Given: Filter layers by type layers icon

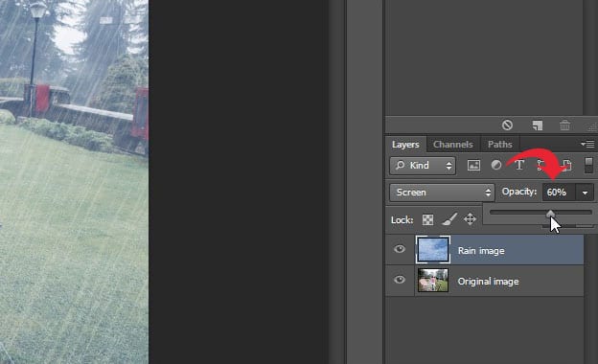Looking at the screenshot, I should 519,165.
